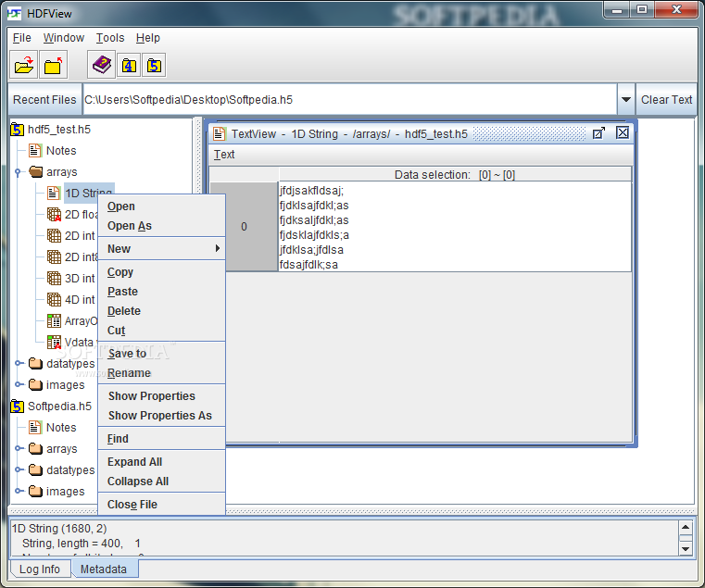Choose Show Properties in context menu

tap(161, 396)
